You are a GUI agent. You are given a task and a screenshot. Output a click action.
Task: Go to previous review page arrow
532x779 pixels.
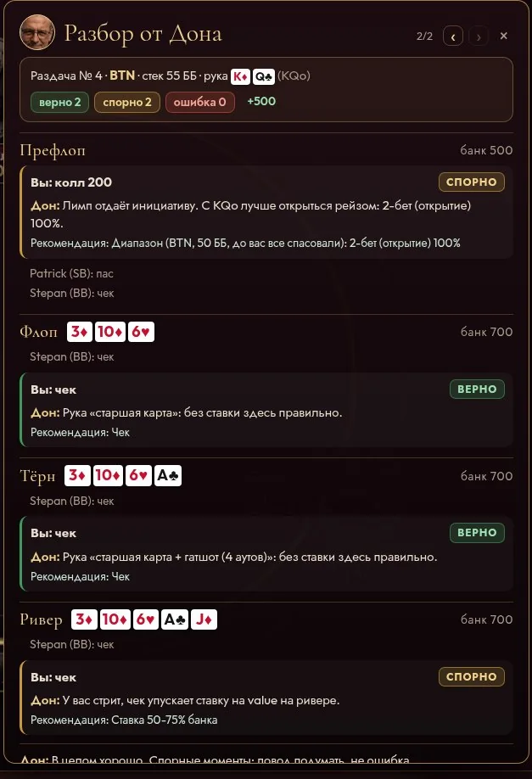pyautogui.click(x=453, y=36)
